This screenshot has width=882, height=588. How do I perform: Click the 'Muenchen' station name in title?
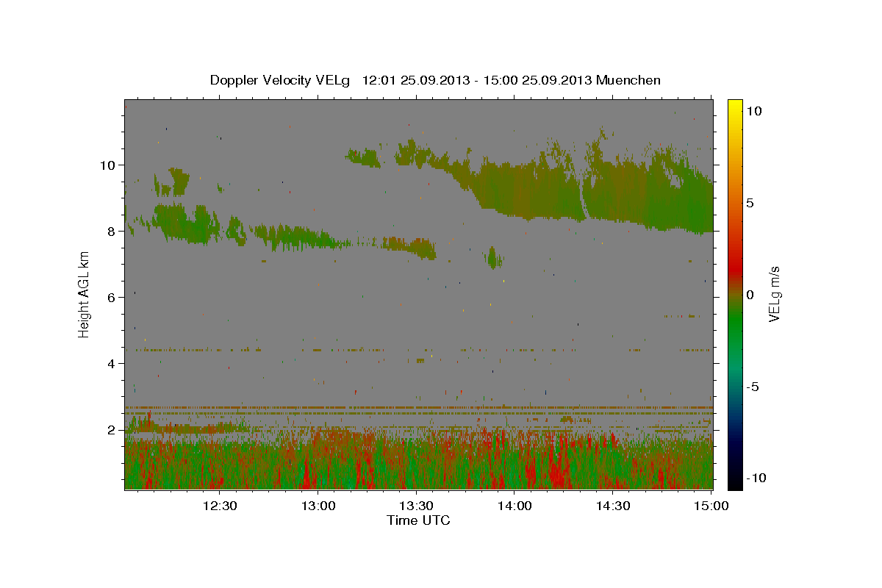pos(628,80)
